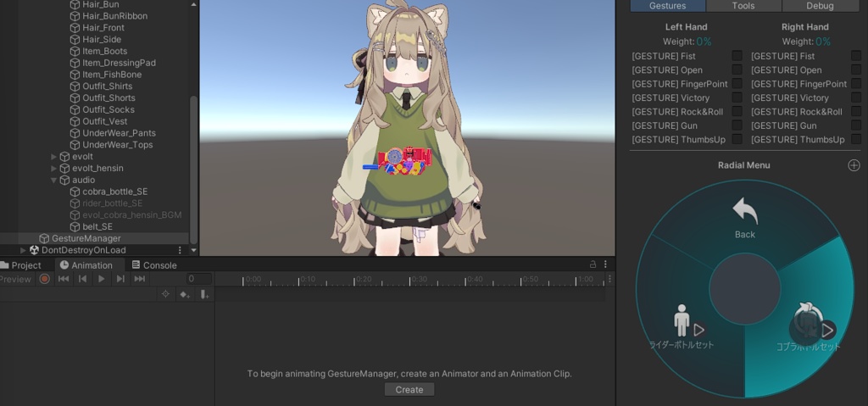The height and width of the screenshot is (406, 868).
Task: Click the Outfit_Vest object cube icon
Action: click(75, 121)
